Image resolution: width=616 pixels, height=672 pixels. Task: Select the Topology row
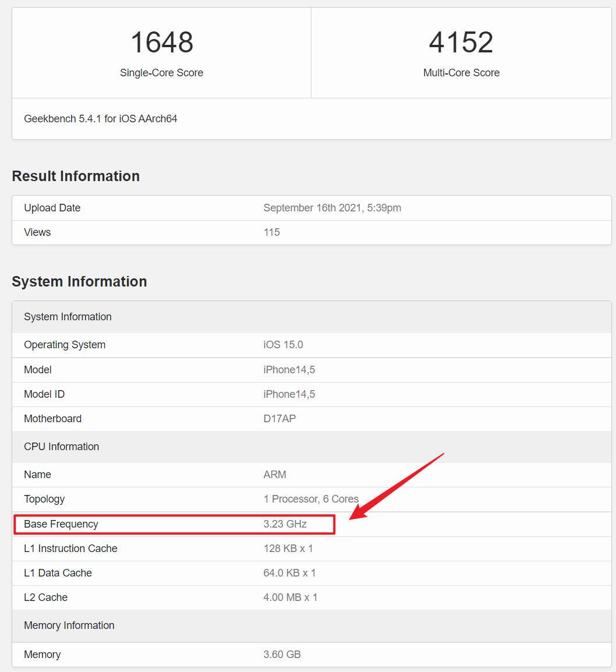44,499
